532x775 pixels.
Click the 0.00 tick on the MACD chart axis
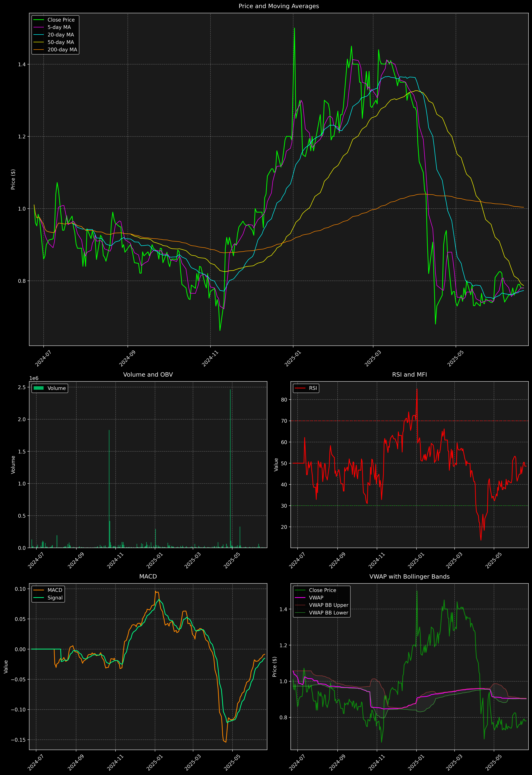(20, 649)
